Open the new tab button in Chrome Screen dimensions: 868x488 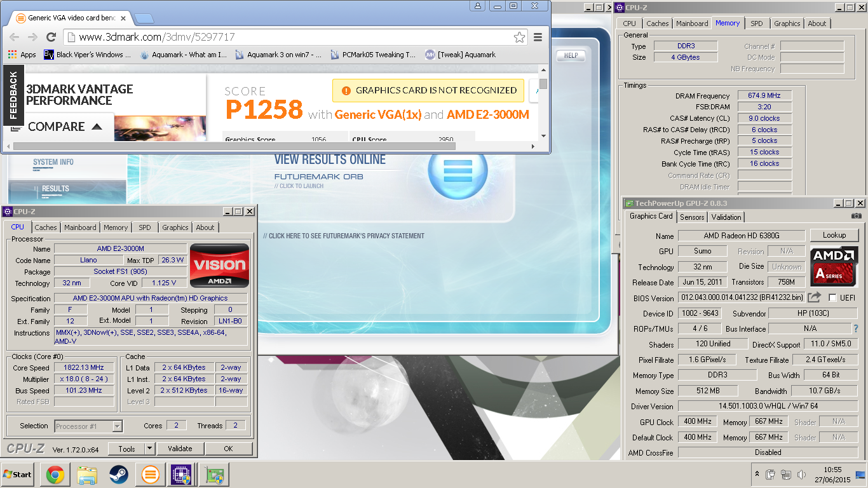pos(144,18)
